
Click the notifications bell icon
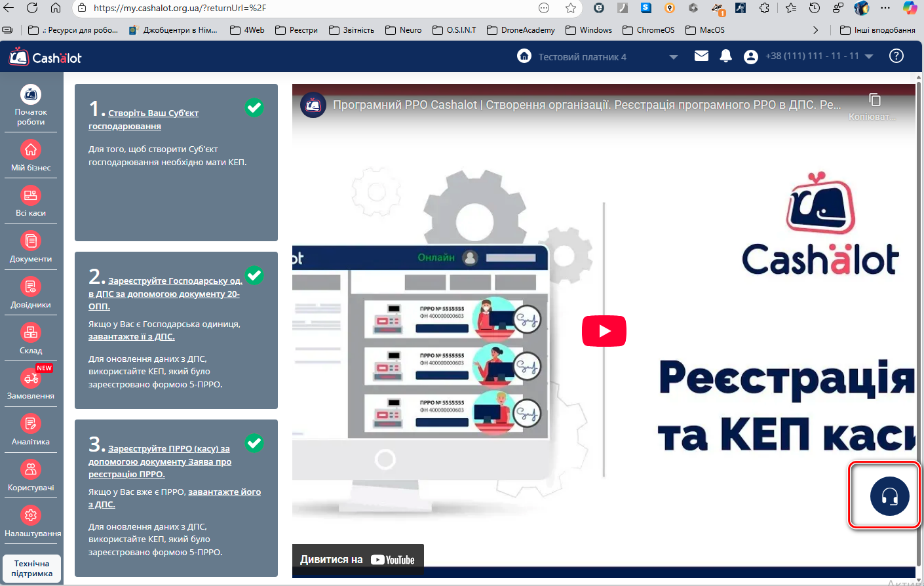pos(725,56)
